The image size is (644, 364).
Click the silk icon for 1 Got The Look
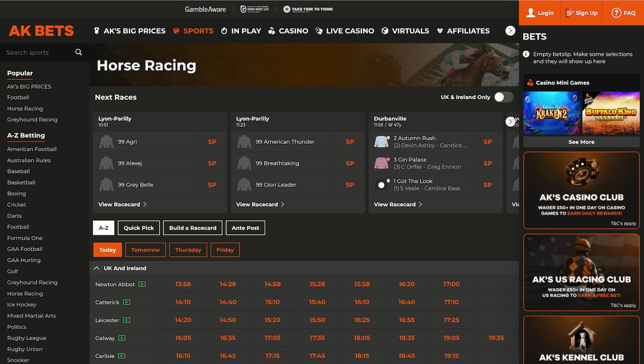coord(382,184)
